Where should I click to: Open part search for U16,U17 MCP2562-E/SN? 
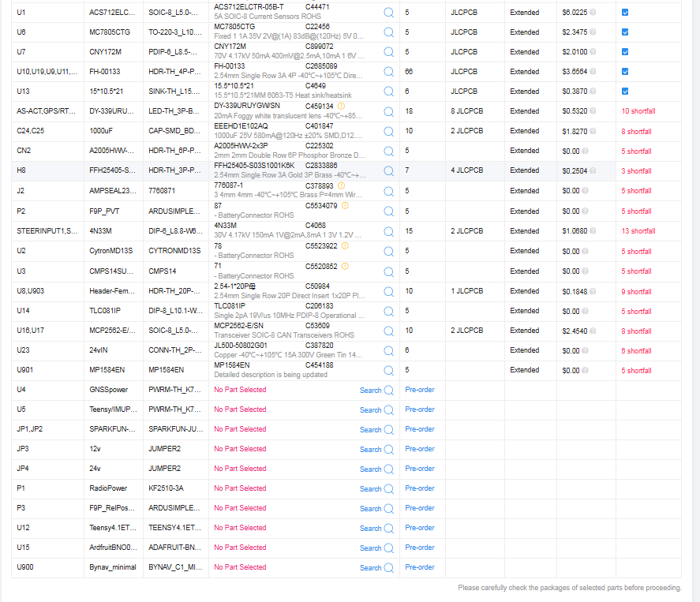coord(389,331)
